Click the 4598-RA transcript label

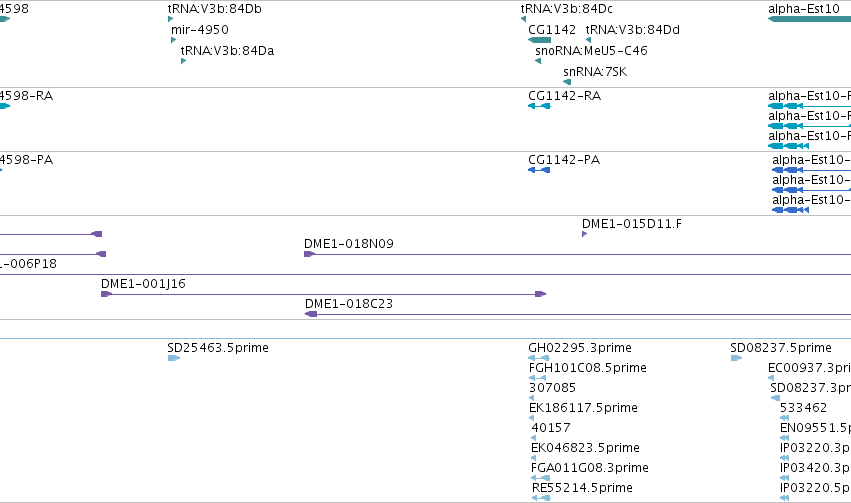(27, 96)
